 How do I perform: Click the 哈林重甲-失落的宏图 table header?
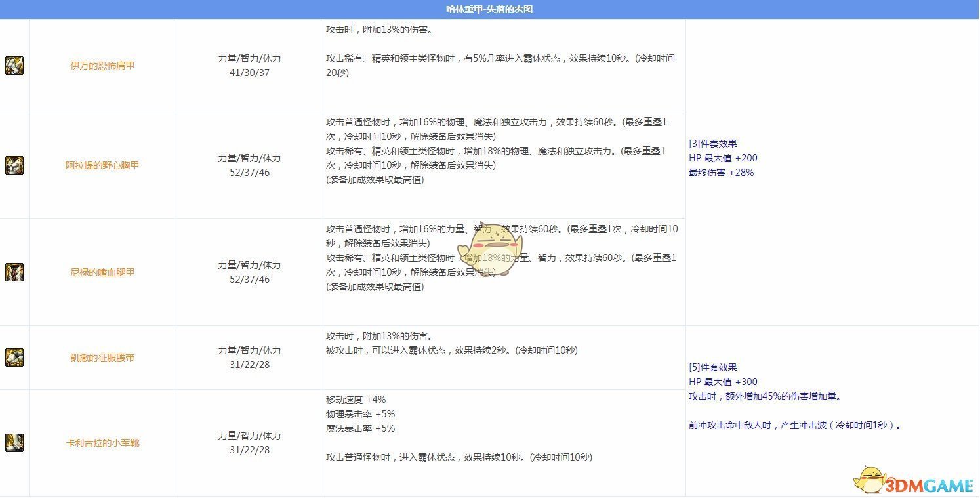(489, 9)
